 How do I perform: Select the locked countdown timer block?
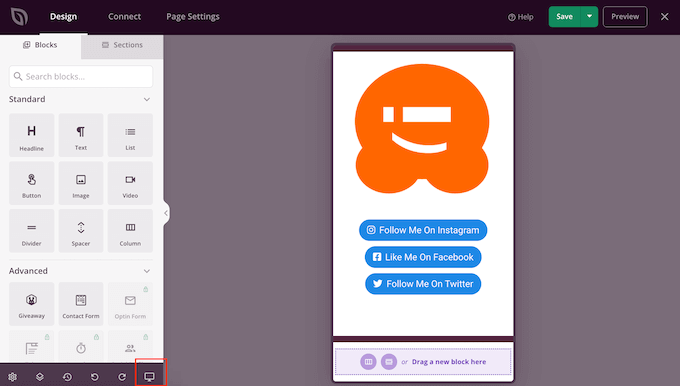coord(81,347)
